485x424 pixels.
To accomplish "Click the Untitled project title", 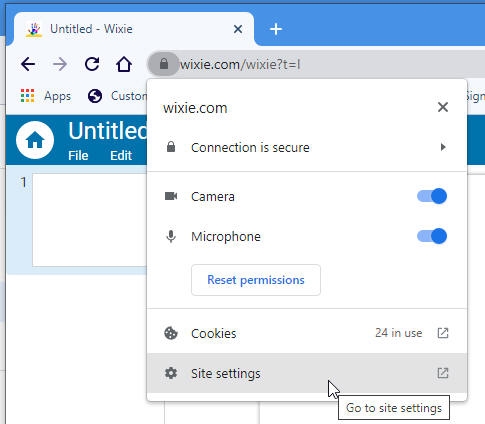I will point(107,130).
